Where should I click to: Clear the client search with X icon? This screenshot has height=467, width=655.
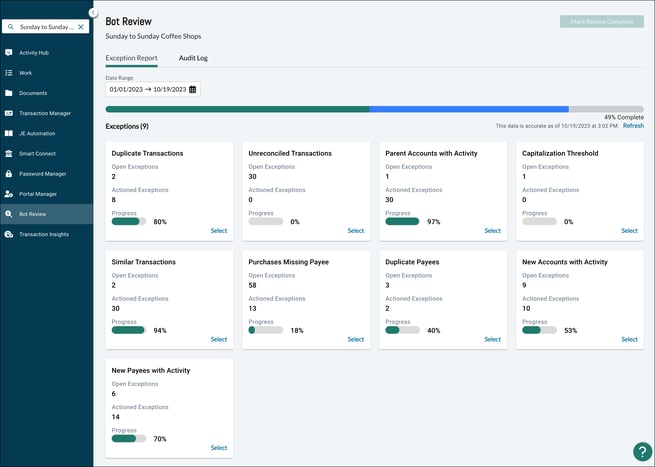click(x=81, y=26)
